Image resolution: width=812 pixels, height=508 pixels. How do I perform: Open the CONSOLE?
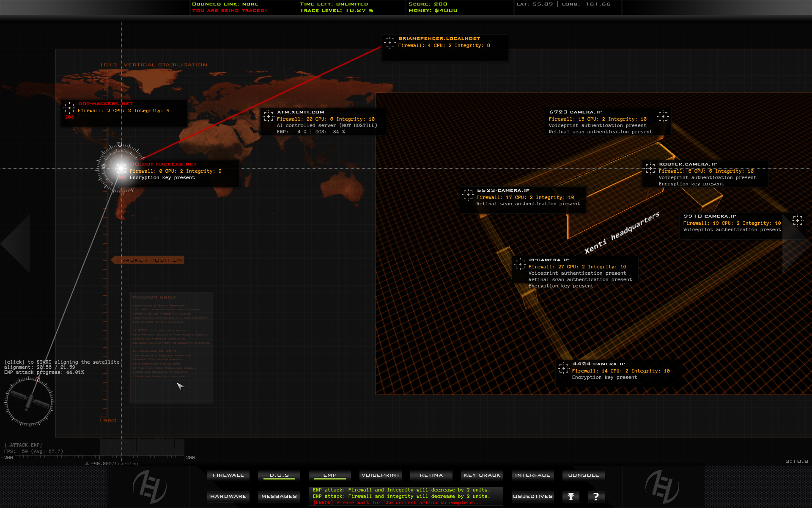coord(583,475)
